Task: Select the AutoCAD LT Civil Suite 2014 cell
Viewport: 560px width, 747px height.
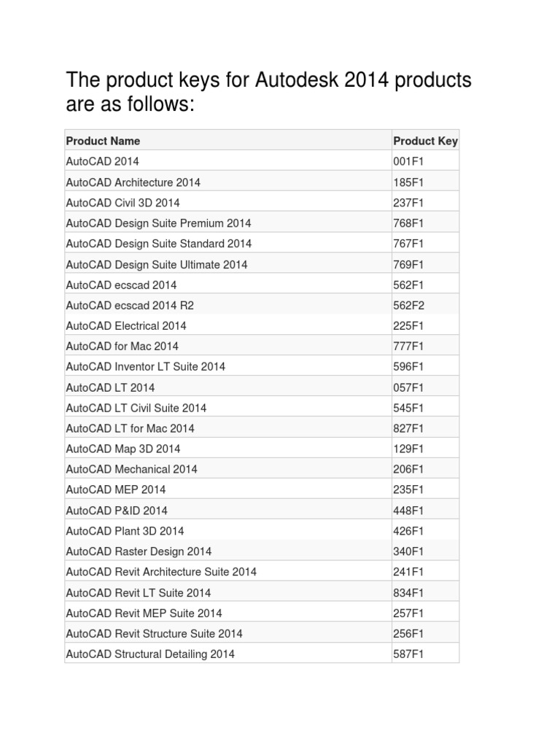Action: pos(136,408)
